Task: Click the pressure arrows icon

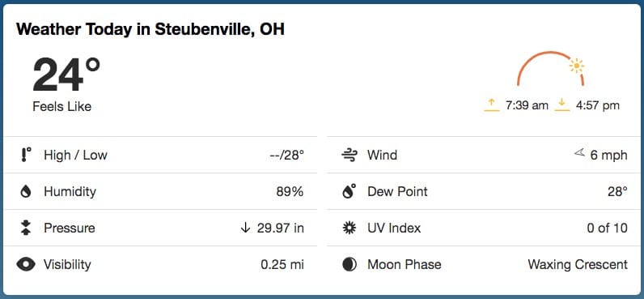Action: pos(26,228)
